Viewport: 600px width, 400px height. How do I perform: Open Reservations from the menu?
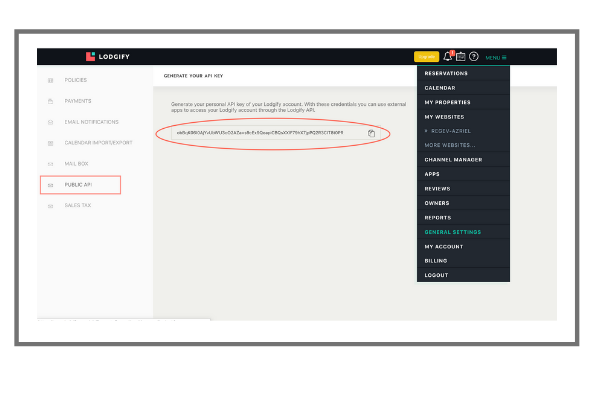coord(463,73)
